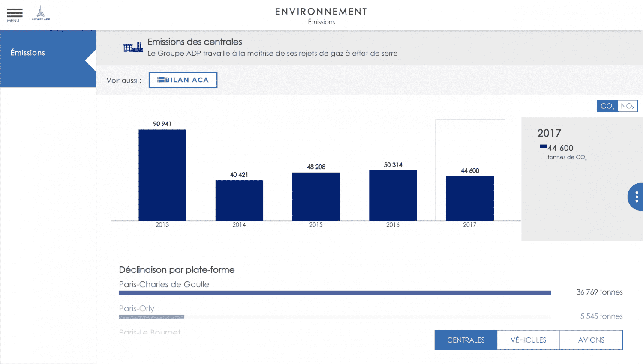Switch emissions view to NOx

628,106
